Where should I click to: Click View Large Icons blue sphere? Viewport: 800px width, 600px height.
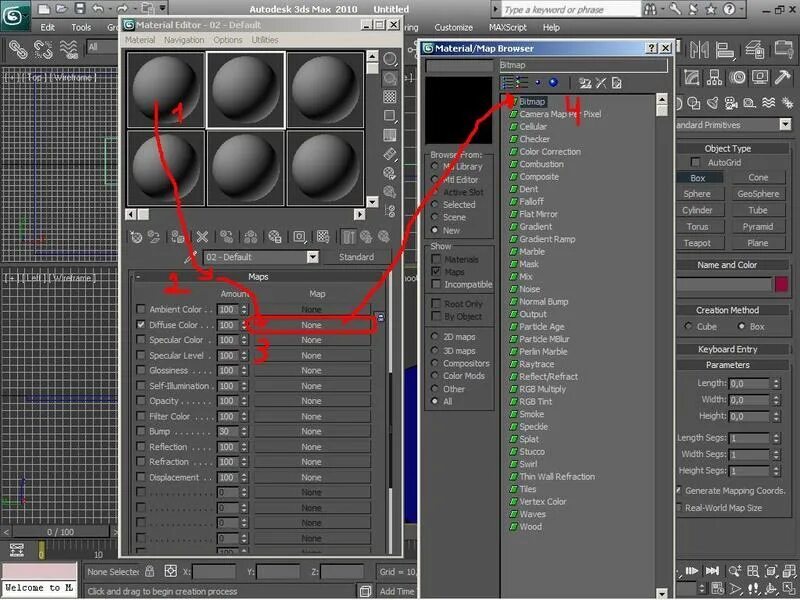pos(553,83)
